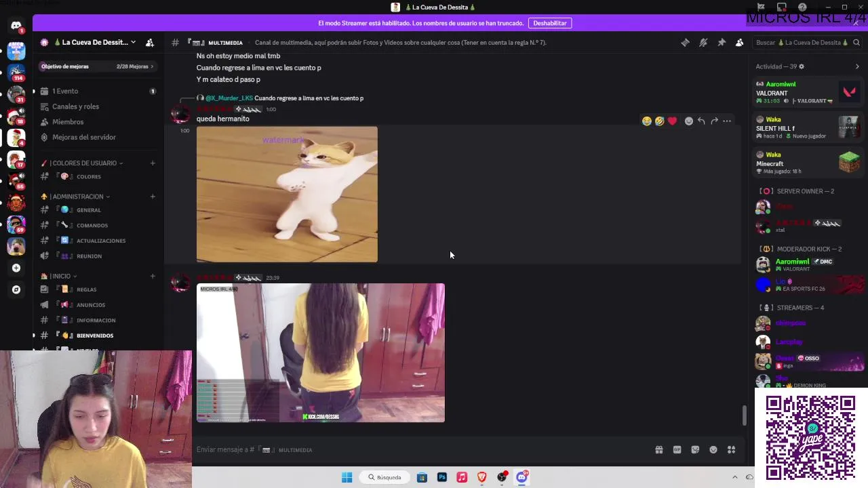Open the COLORES channel
This screenshot has width=868, height=488.
pos(98,176)
